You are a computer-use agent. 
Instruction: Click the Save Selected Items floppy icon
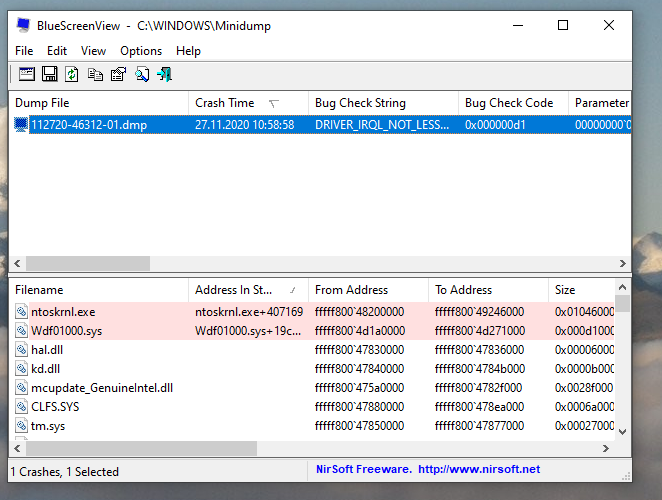coord(49,74)
